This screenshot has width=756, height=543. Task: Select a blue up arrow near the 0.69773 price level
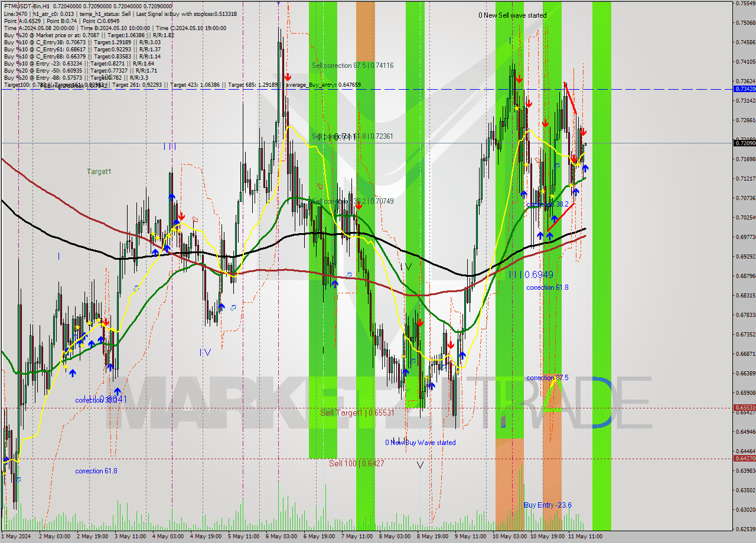point(540,235)
